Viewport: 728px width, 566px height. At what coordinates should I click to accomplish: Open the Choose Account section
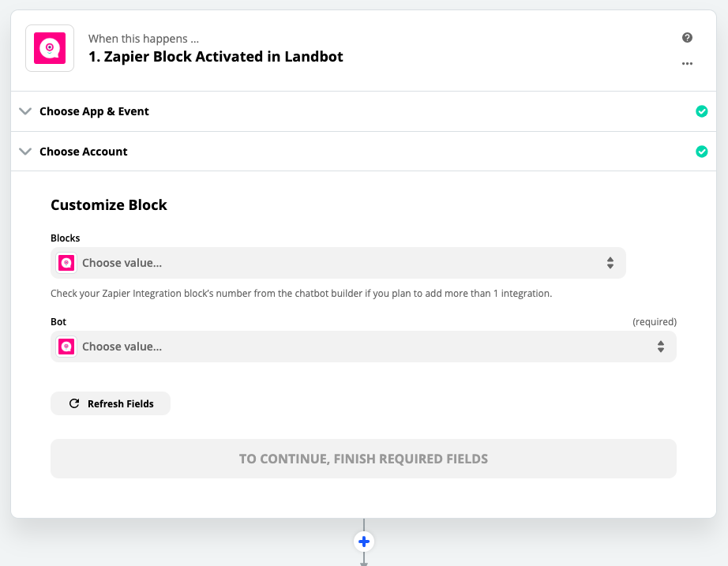(363, 152)
